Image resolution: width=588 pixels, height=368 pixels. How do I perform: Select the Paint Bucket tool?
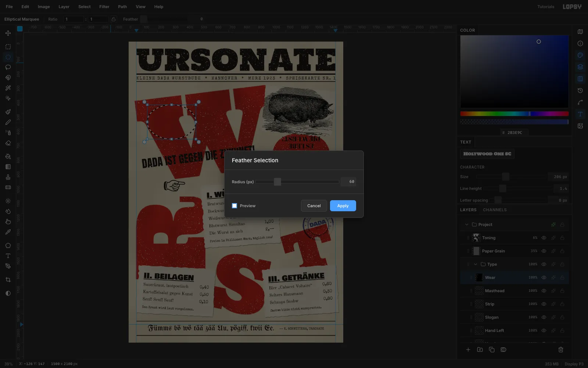click(8, 156)
